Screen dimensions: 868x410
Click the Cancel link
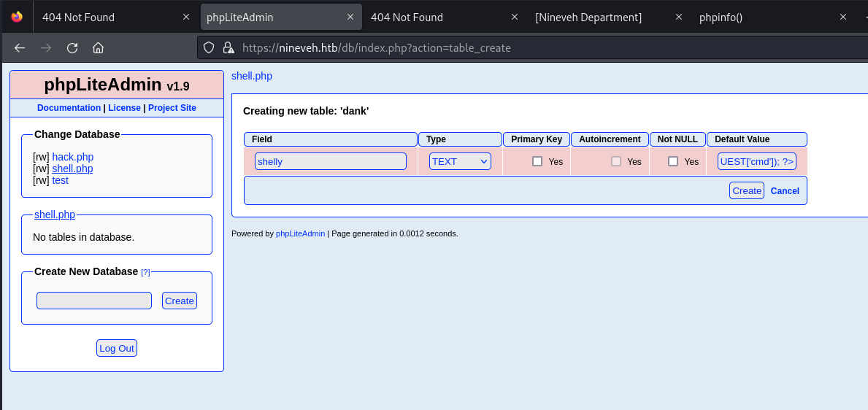785,191
